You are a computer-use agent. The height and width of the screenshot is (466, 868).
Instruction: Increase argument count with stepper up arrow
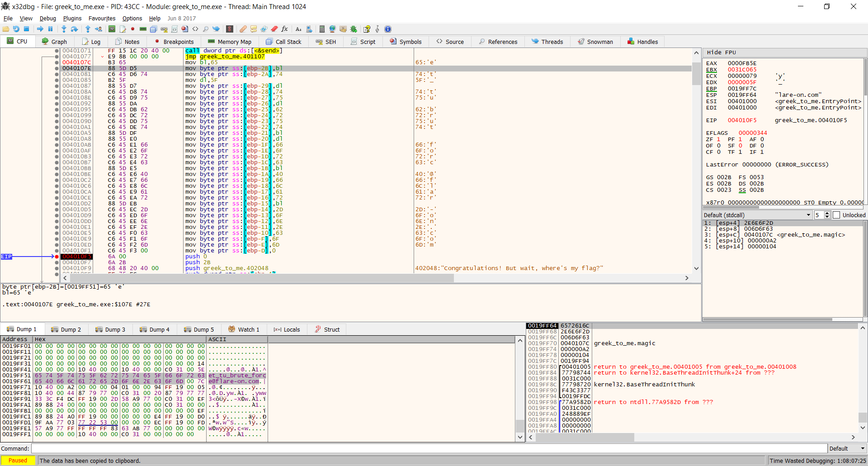tap(827, 213)
